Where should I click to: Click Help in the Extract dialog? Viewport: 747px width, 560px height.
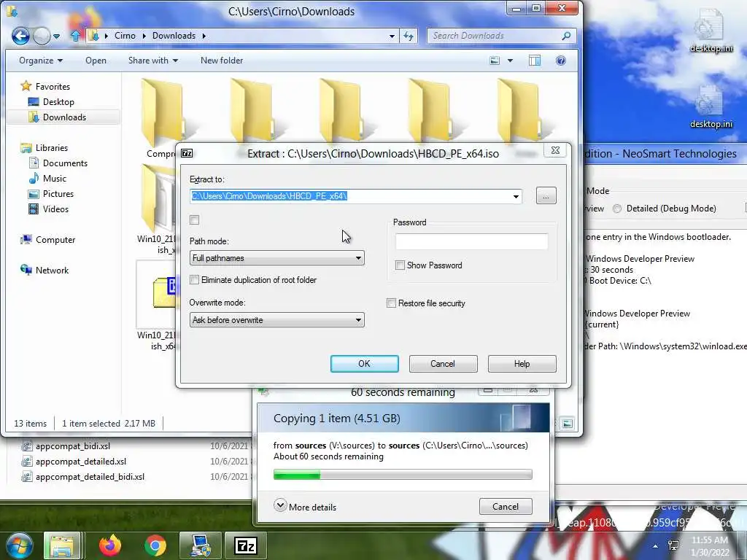522,364
